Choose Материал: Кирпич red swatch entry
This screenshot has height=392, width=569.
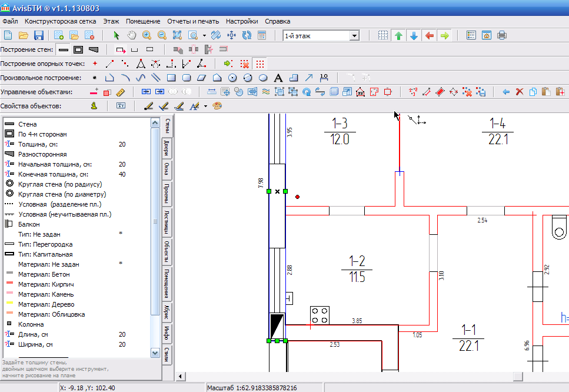pos(46,284)
